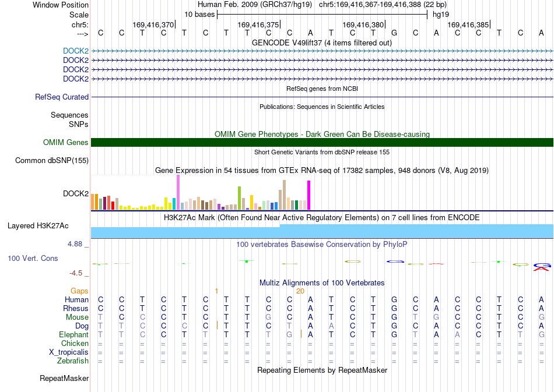Click the orange gap marker labeled 1
This screenshot has width=554, height=392.
tap(216, 291)
